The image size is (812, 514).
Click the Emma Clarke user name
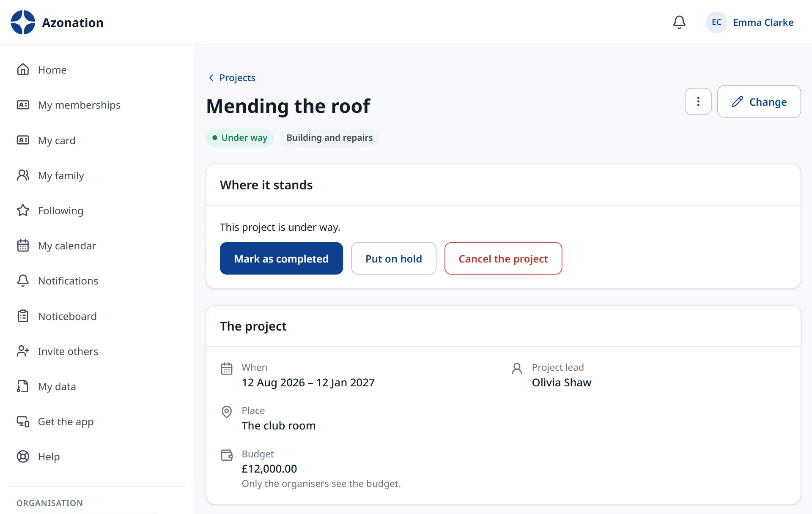point(763,22)
